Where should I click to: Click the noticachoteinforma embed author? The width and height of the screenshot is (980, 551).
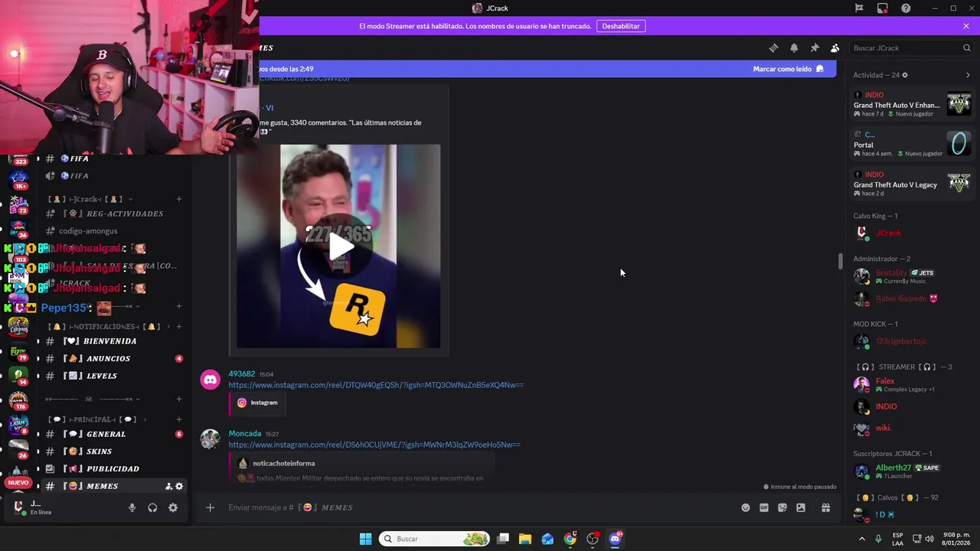[x=283, y=463]
